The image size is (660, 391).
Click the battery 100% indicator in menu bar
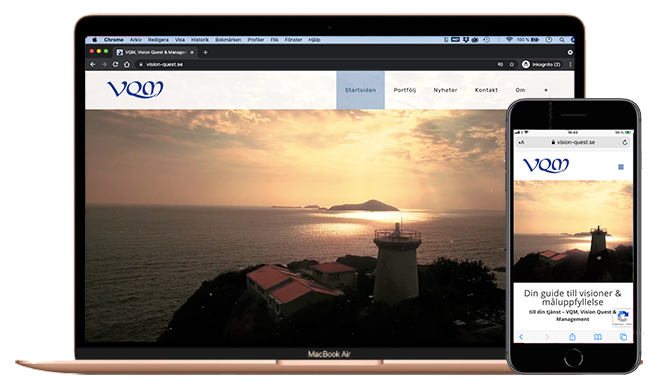[x=528, y=40]
